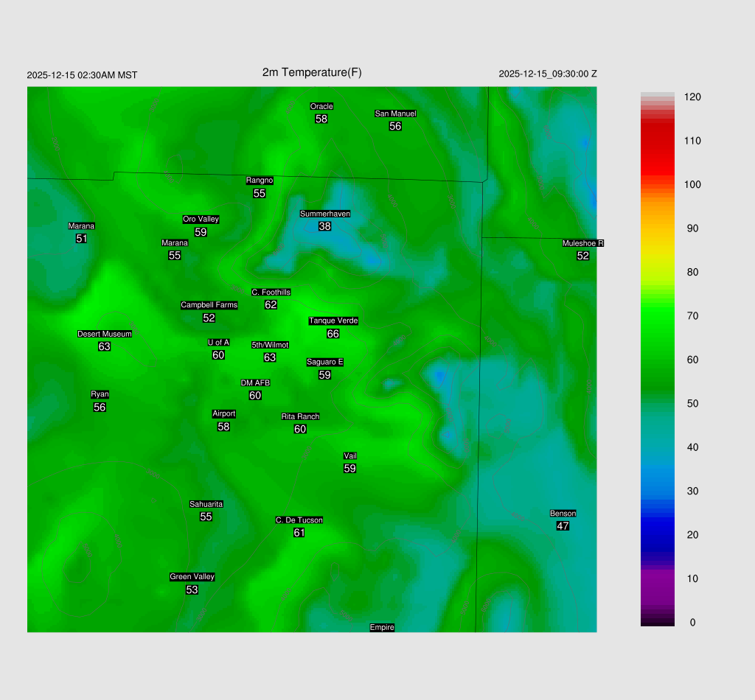Click the Muleshoe R station label

tap(582, 243)
